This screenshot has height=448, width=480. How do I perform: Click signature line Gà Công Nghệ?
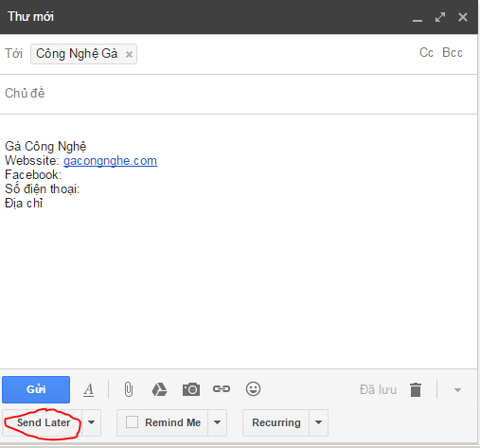[x=45, y=147]
